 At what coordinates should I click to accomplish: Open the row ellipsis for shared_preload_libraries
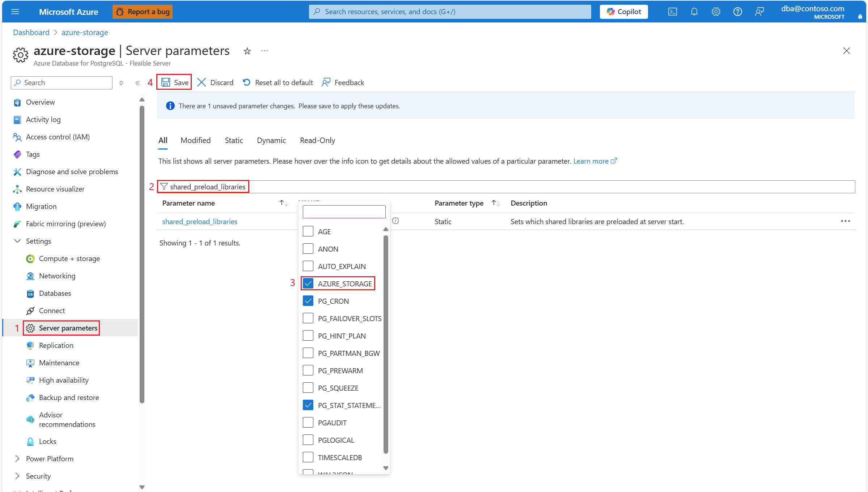tap(845, 221)
